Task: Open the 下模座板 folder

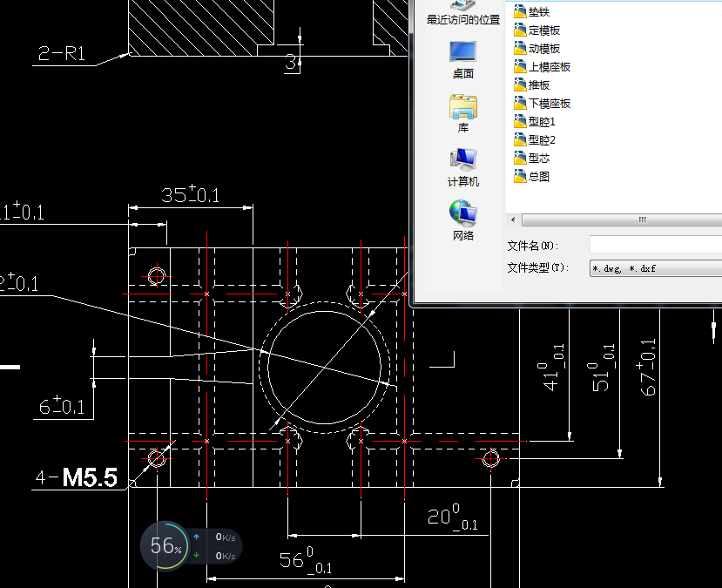Action: (542, 103)
